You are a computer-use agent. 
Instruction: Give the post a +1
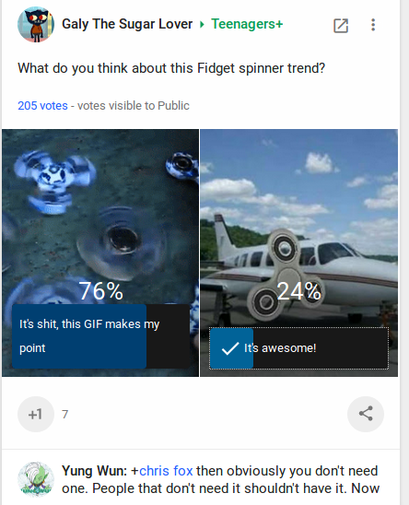click(36, 414)
